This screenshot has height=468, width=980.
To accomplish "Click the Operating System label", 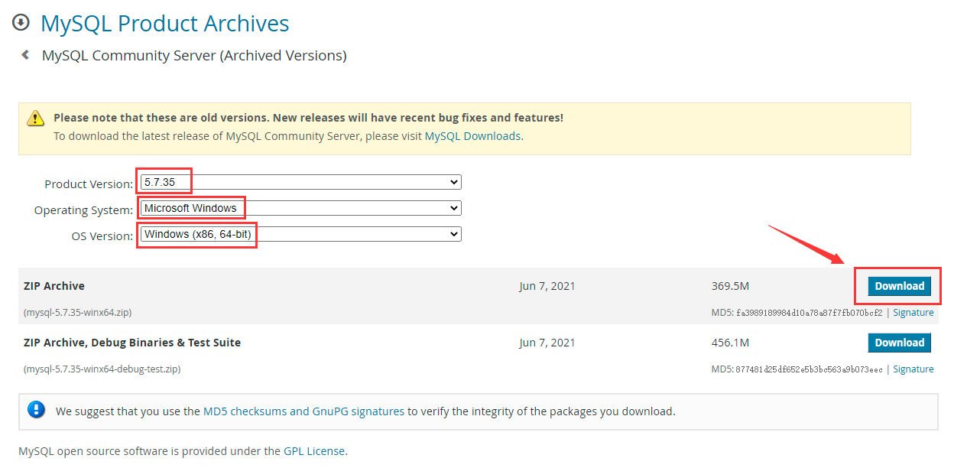I will pyautogui.click(x=84, y=210).
